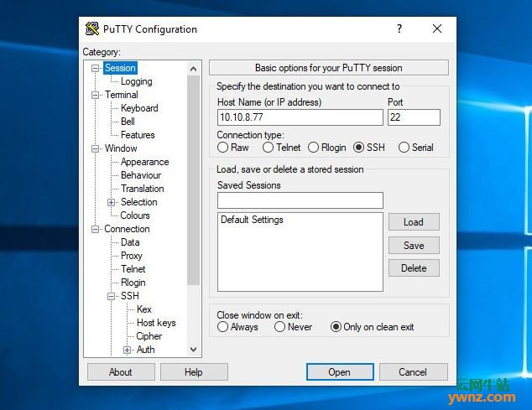
Task: Click the Delete session button
Action: (x=414, y=268)
